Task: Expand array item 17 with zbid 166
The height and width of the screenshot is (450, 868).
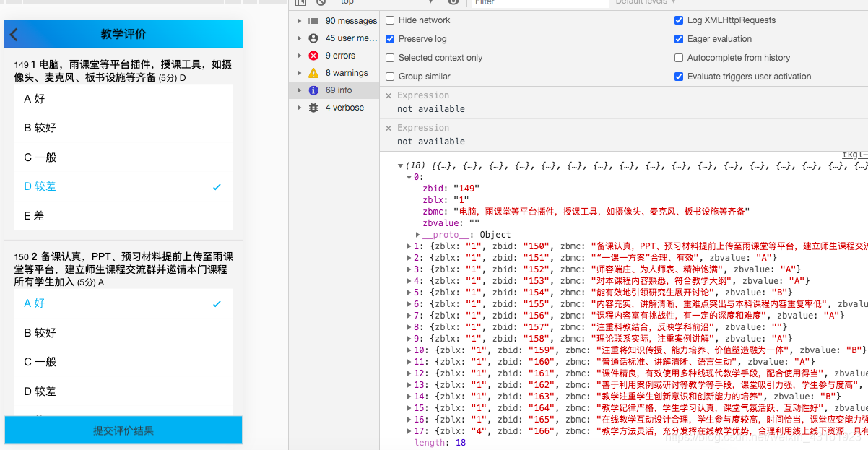Action: (x=409, y=431)
